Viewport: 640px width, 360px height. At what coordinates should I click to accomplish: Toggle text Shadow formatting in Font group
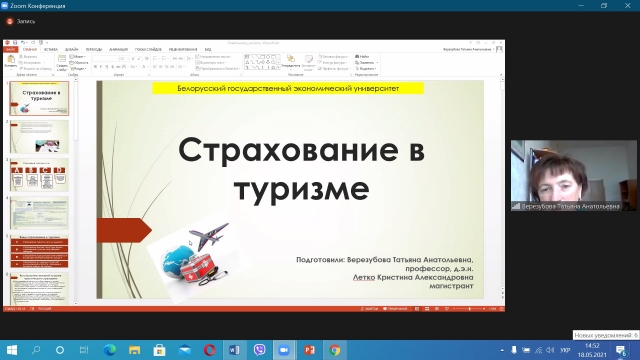(x=112, y=67)
